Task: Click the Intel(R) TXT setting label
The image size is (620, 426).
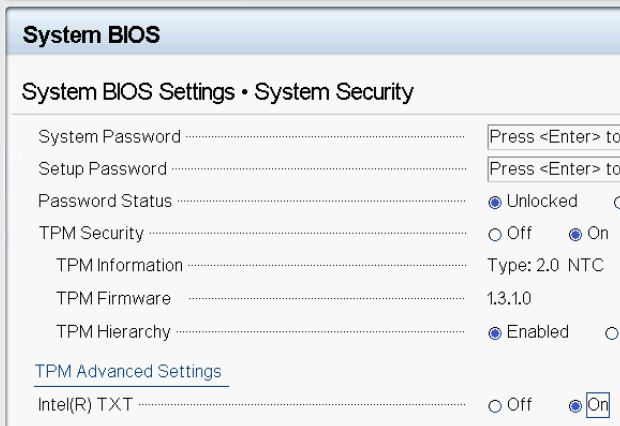Action: [85, 405]
